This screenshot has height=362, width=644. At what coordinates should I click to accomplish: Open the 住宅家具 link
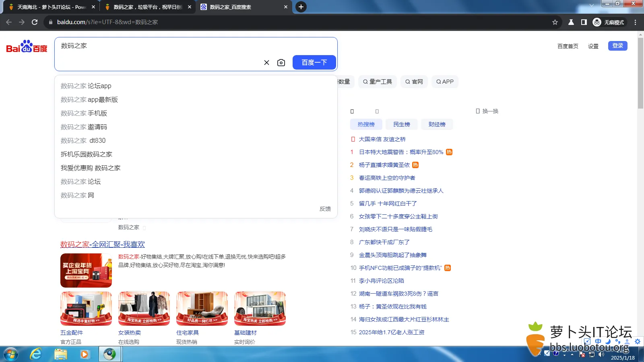[x=188, y=333]
